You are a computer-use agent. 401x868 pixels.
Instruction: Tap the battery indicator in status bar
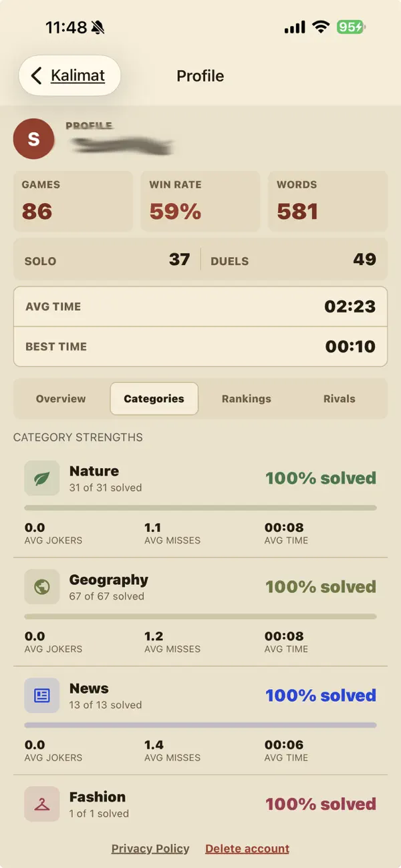351,27
